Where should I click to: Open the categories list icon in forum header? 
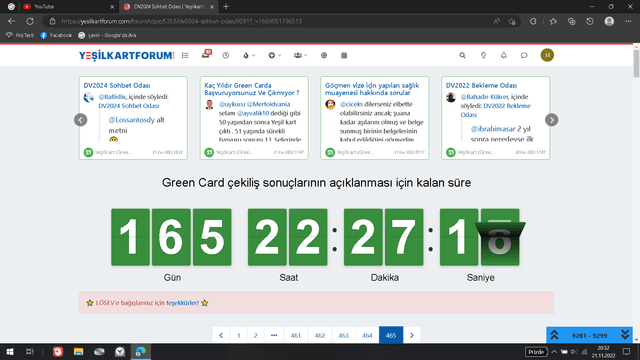click(185, 55)
